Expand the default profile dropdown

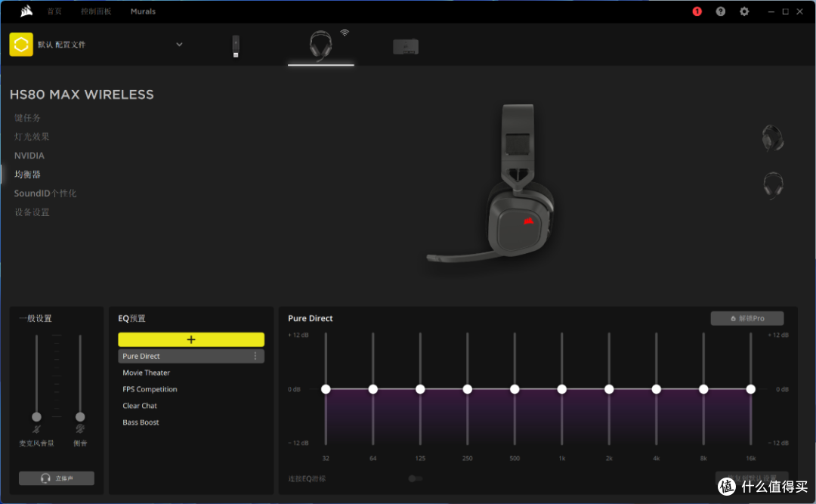(x=179, y=45)
